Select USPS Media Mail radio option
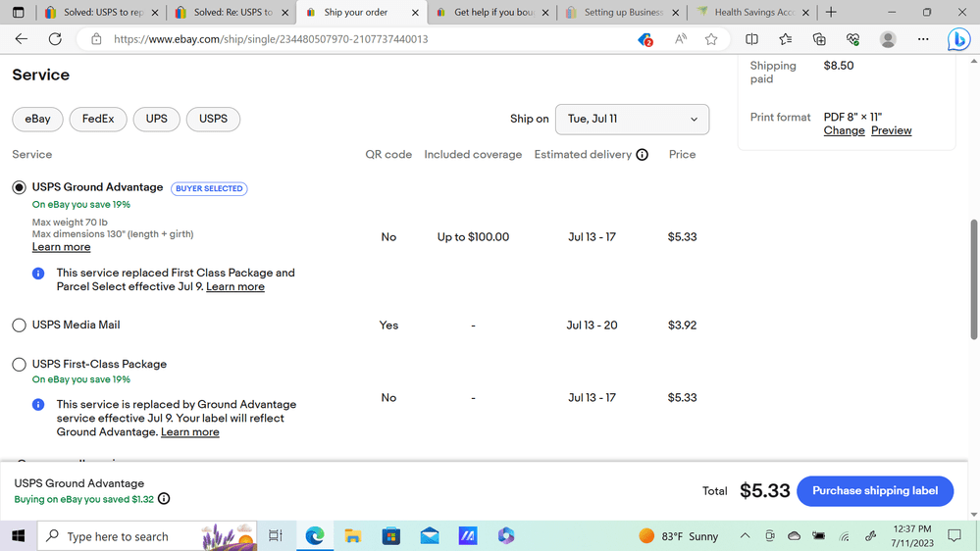 coord(20,325)
